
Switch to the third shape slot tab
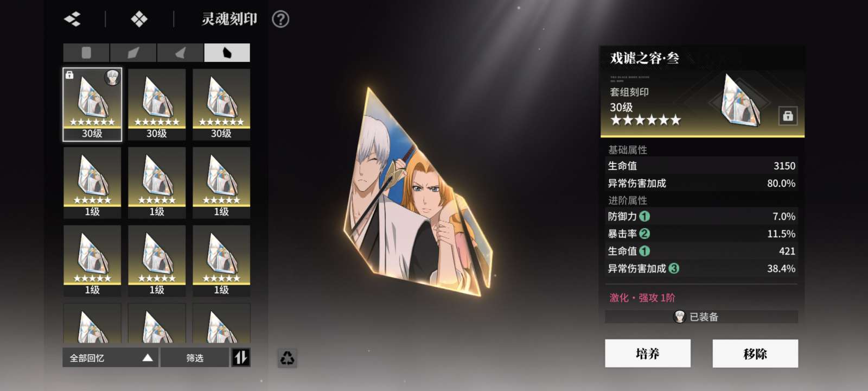click(180, 53)
